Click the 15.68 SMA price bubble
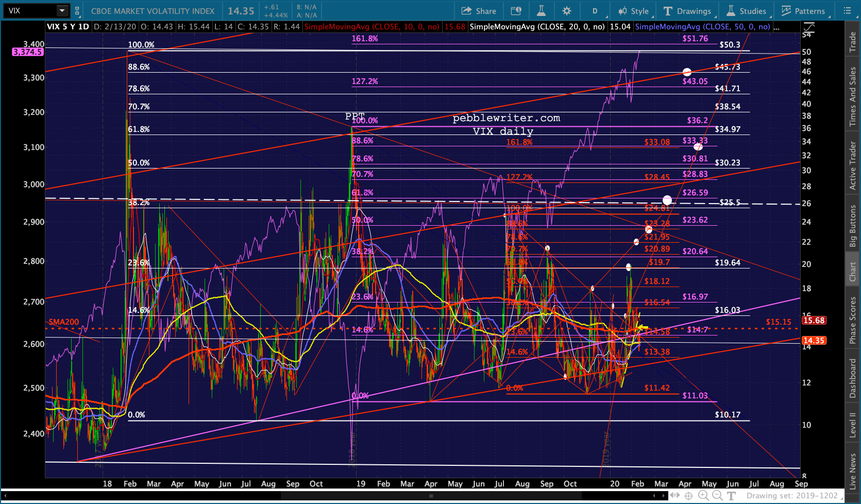 (x=814, y=321)
